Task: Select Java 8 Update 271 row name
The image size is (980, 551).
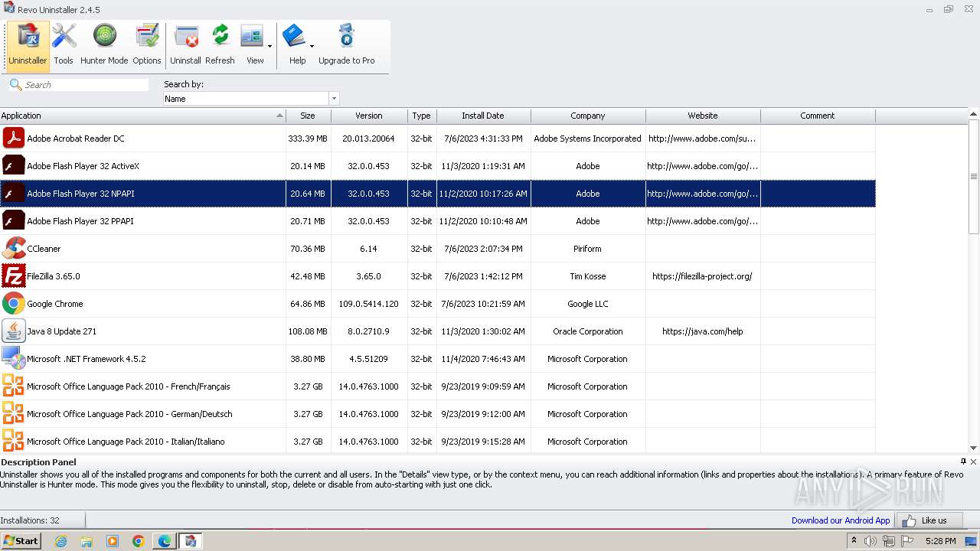Action: pos(62,331)
